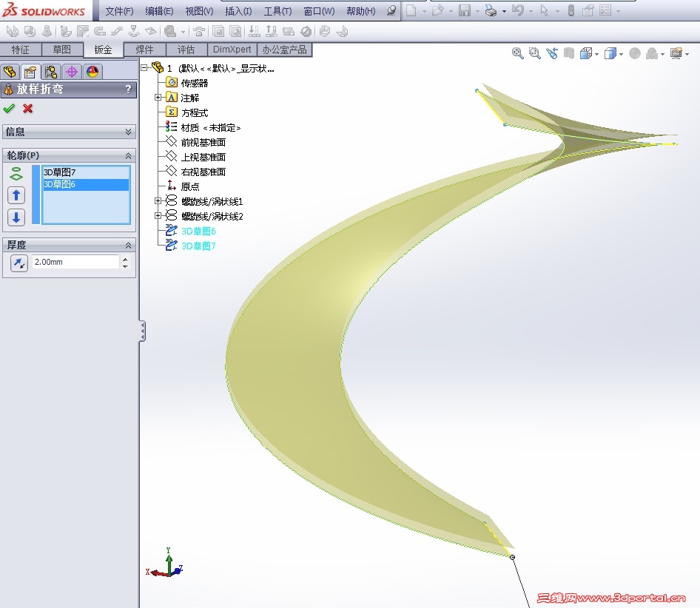Screen dimensions: 700x608
Task: Expand the 注解 tree node
Action: 158,98
